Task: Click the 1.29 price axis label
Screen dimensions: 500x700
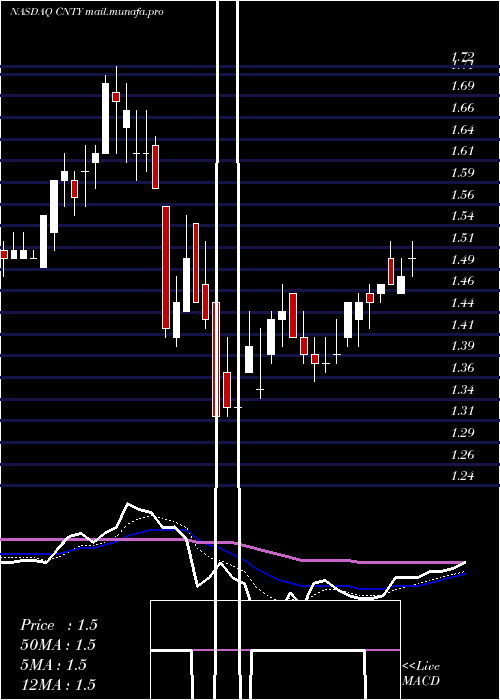Action: pos(462,433)
